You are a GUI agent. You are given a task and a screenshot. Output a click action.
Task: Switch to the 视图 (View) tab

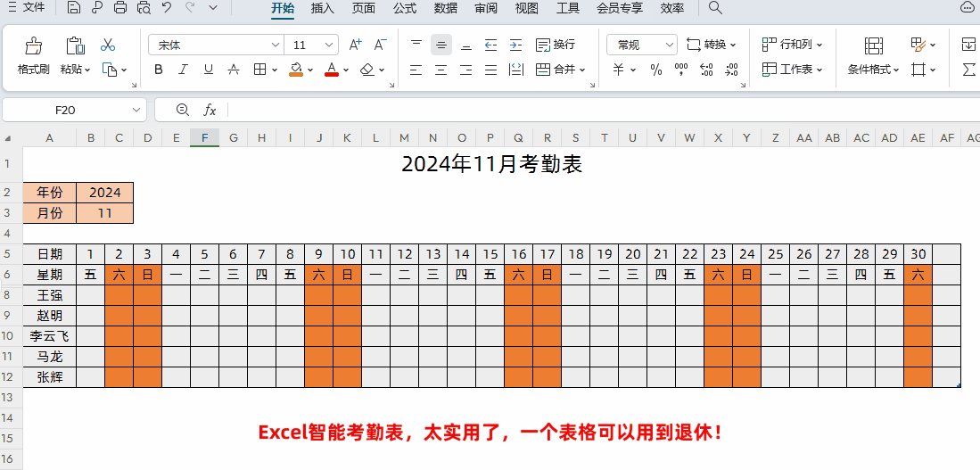click(x=526, y=8)
